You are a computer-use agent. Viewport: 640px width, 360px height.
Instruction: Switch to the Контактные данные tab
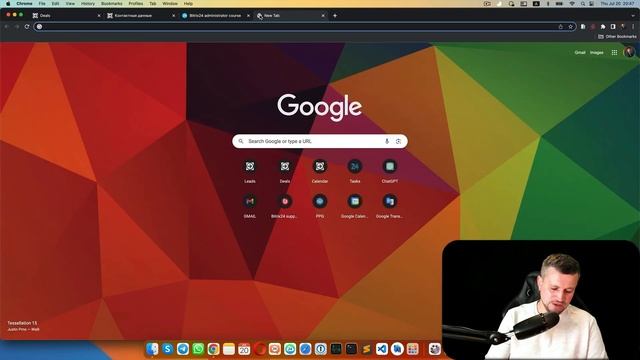pos(140,16)
